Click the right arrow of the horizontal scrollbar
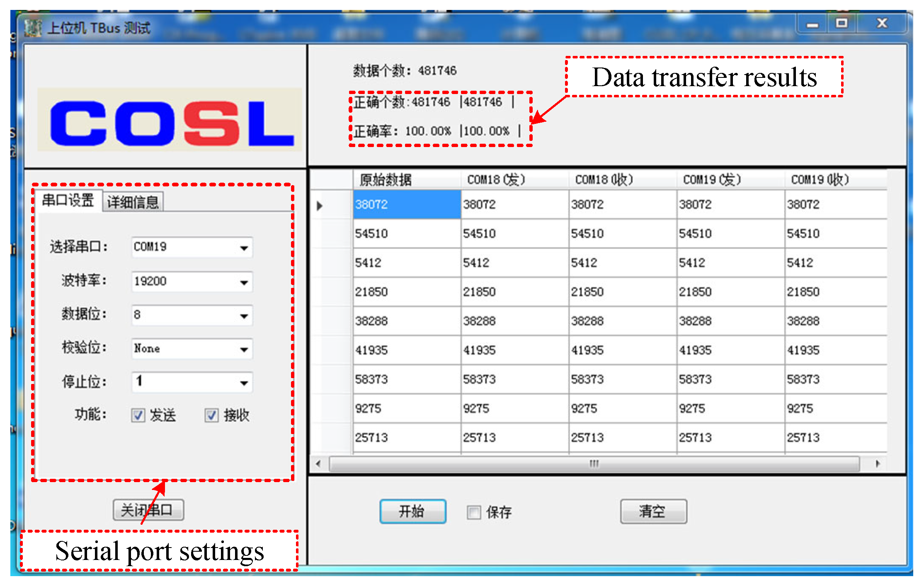 point(877,463)
